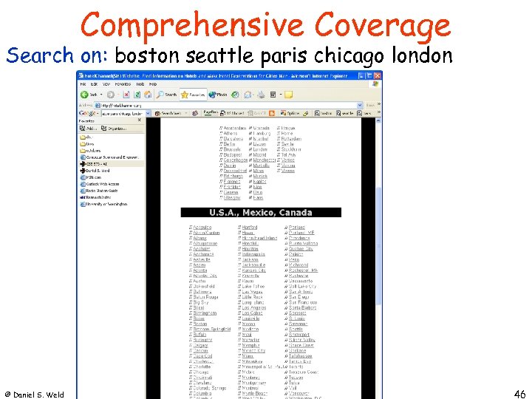
Task: Open the Google logo menu on toolbar
Action: (88, 113)
